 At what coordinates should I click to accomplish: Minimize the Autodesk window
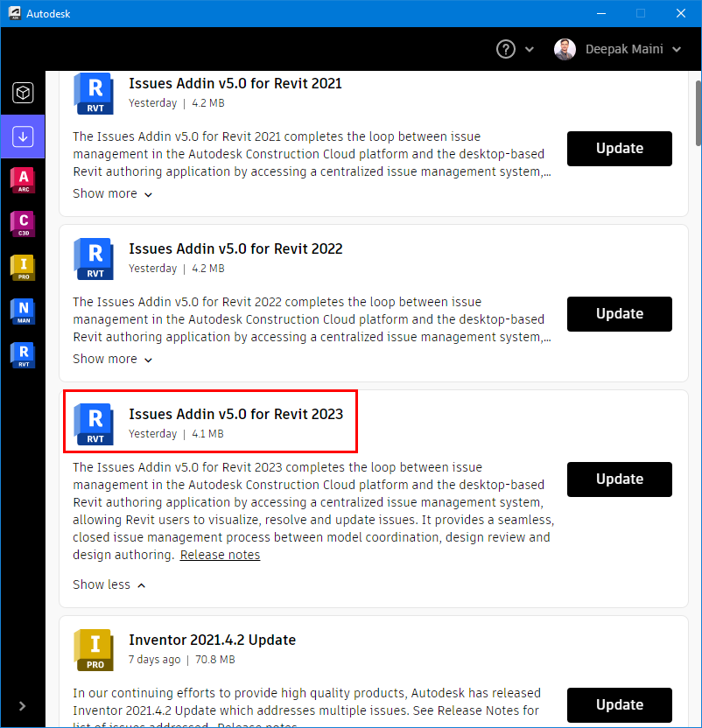(x=601, y=13)
